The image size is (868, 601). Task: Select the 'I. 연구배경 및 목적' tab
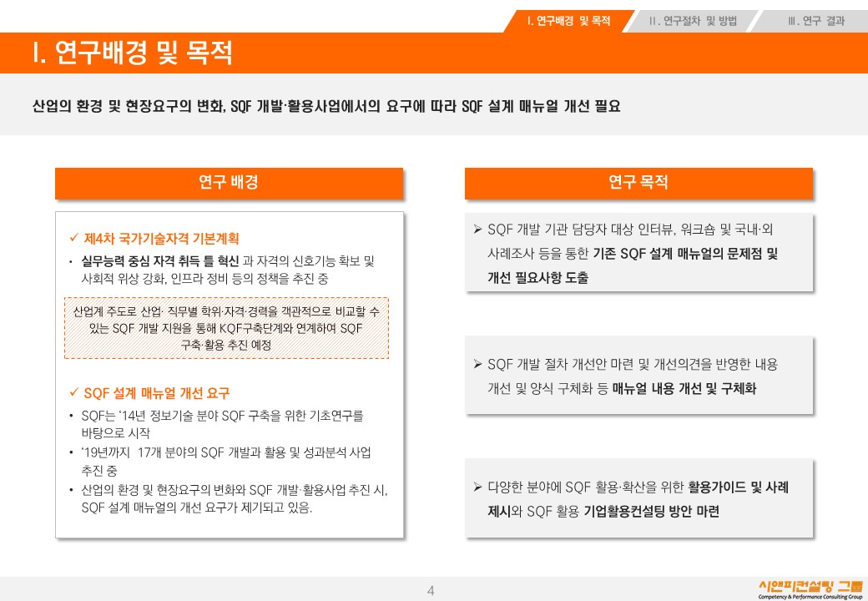[x=568, y=21]
